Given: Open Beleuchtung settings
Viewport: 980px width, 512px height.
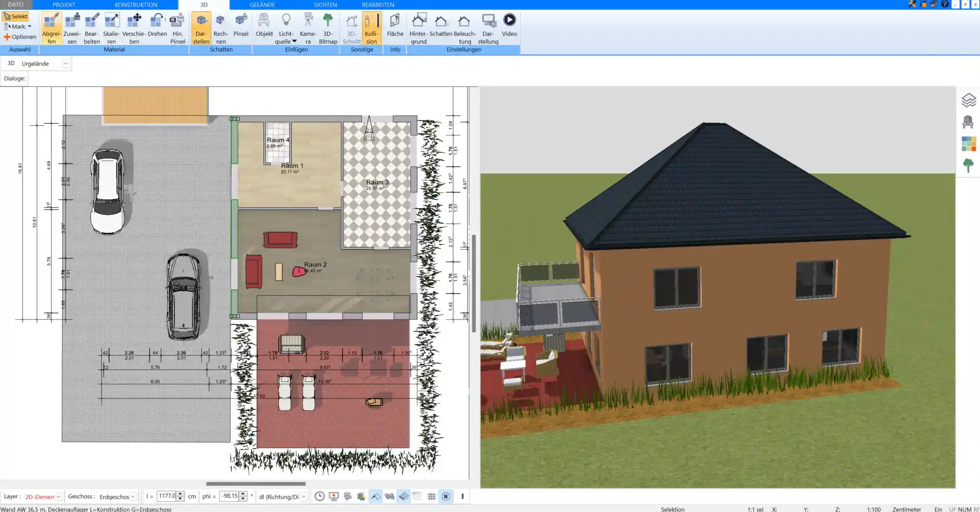Looking at the screenshot, I should 465,29.
